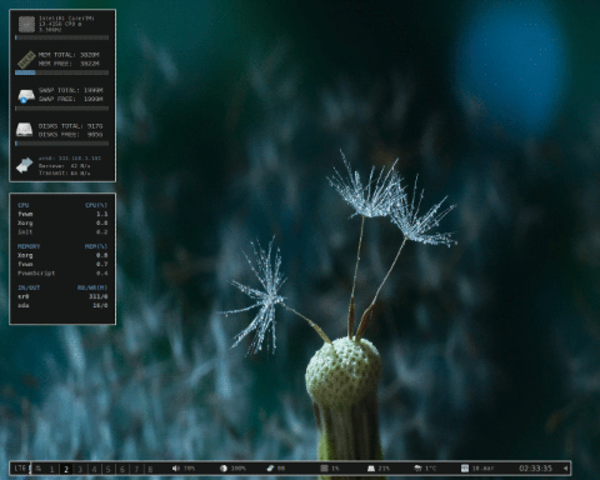The image size is (600, 480).
Task: Click the 02:33:35 clock in the bottom bar
Action: point(536,468)
